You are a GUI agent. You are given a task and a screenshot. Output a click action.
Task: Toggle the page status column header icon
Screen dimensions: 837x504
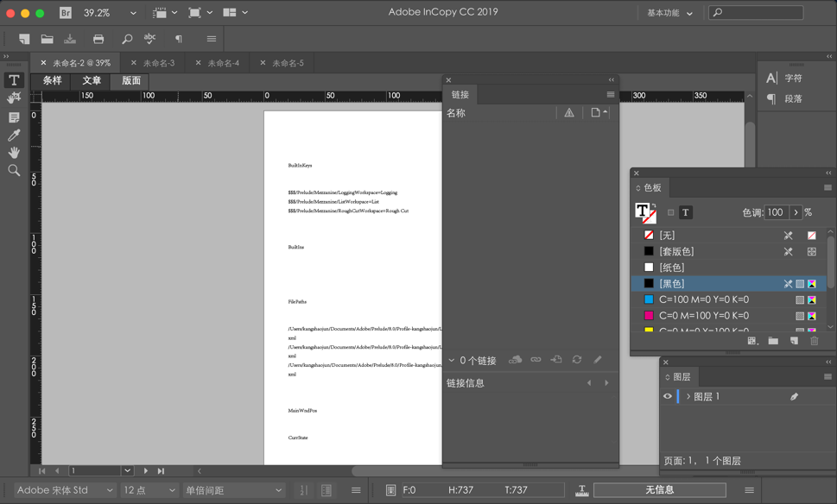[x=598, y=112]
